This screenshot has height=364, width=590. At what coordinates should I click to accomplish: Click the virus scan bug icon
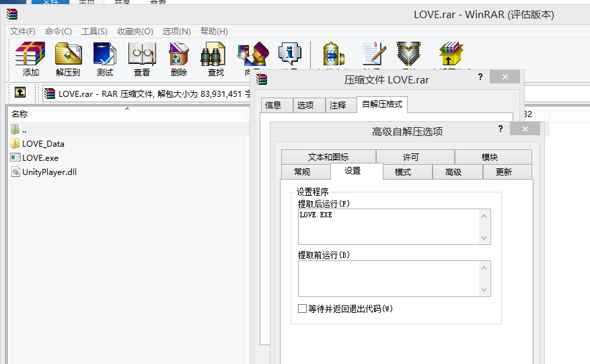(x=334, y=55)
